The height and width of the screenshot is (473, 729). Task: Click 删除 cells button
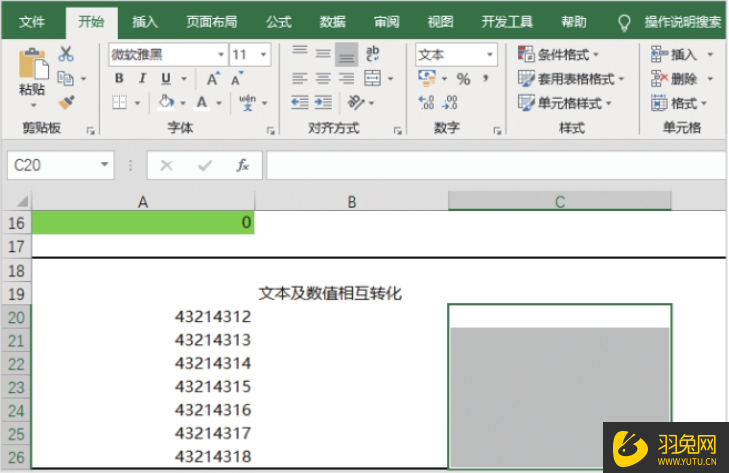point(674,79)
